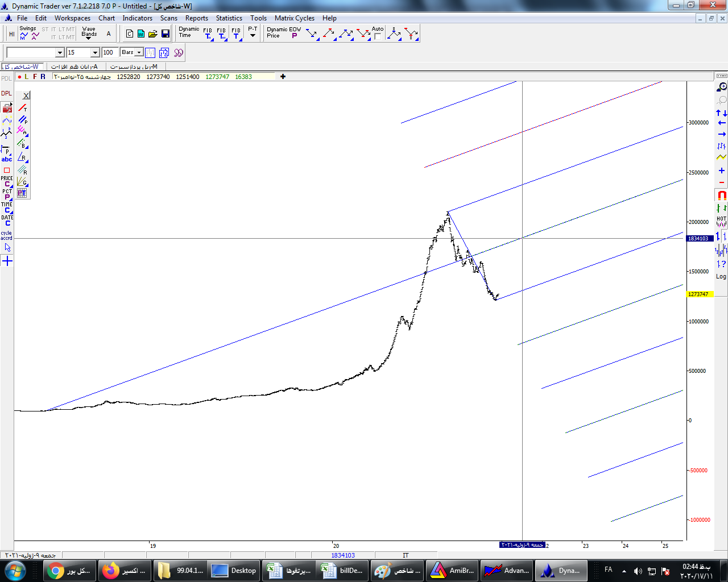Open Chrome in the Windows taskbar

(70, 571)
